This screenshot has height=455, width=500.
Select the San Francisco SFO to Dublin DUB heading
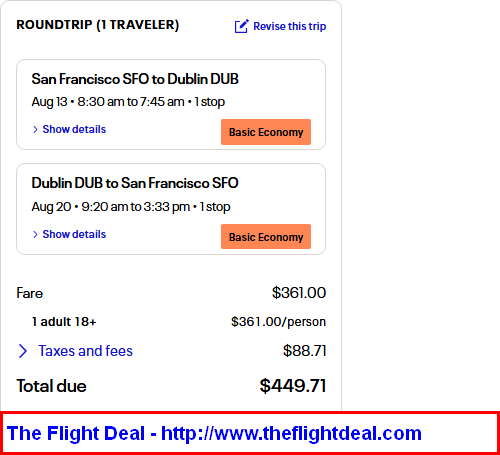click(x=135, y=79)
